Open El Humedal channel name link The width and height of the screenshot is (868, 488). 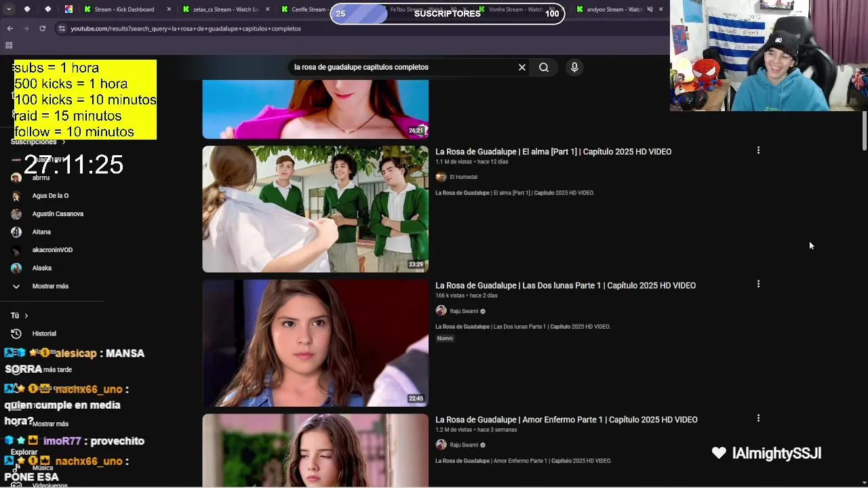tap(464, 177)
